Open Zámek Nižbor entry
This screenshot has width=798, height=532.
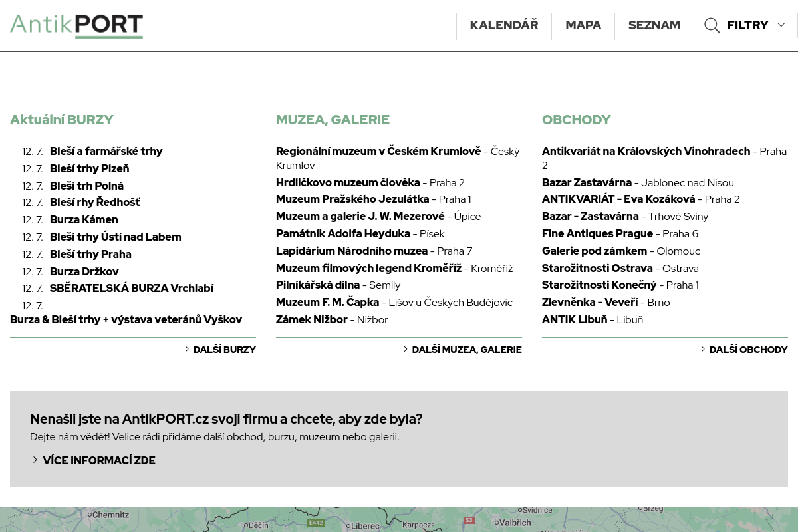pyautogui.click(x=312, y=320)
